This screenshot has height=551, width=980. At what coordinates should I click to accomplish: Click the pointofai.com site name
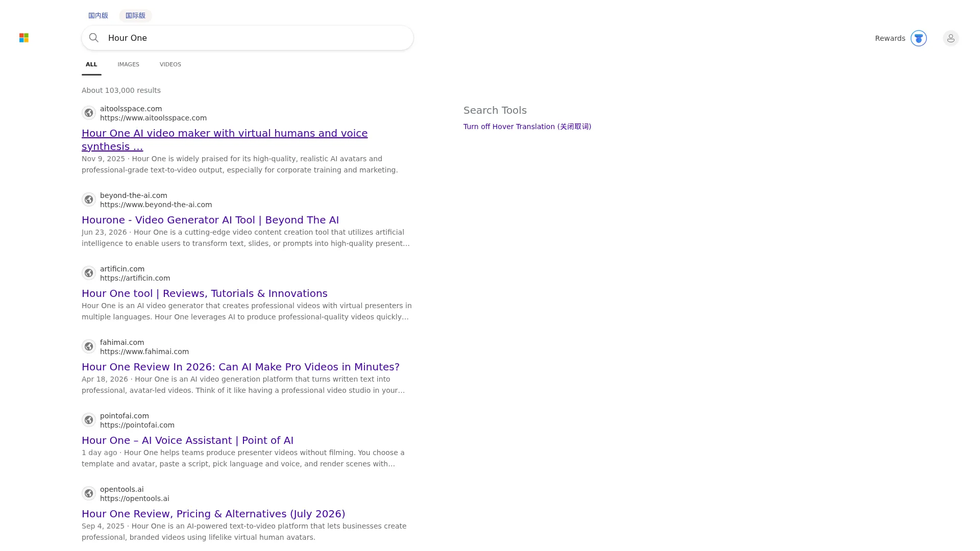(125, 416)
